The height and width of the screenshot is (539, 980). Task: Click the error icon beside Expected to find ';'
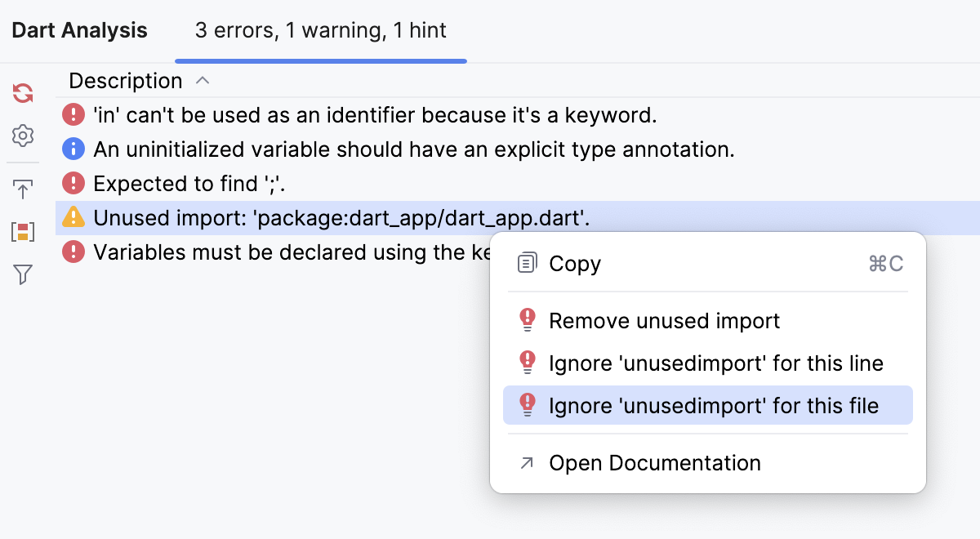(73, 183)
